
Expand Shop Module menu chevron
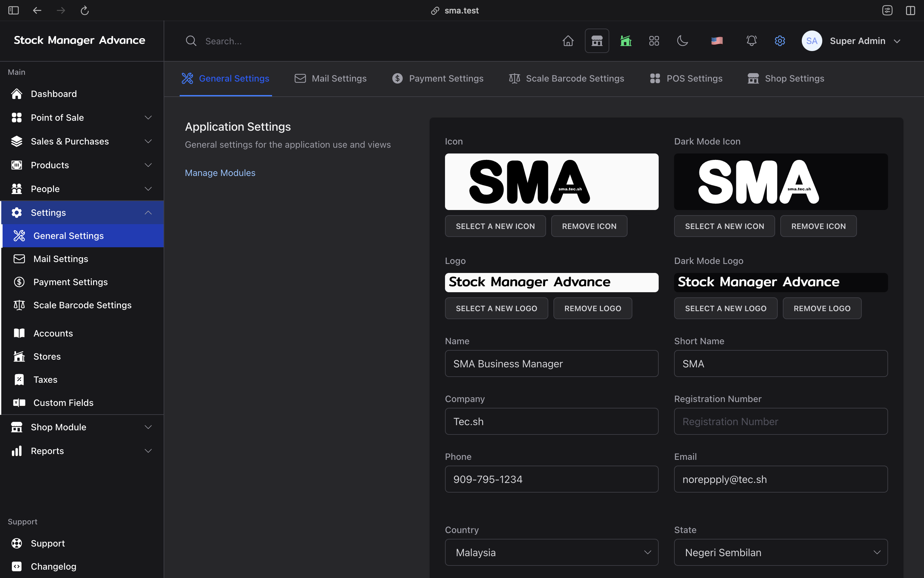point(148,427)
